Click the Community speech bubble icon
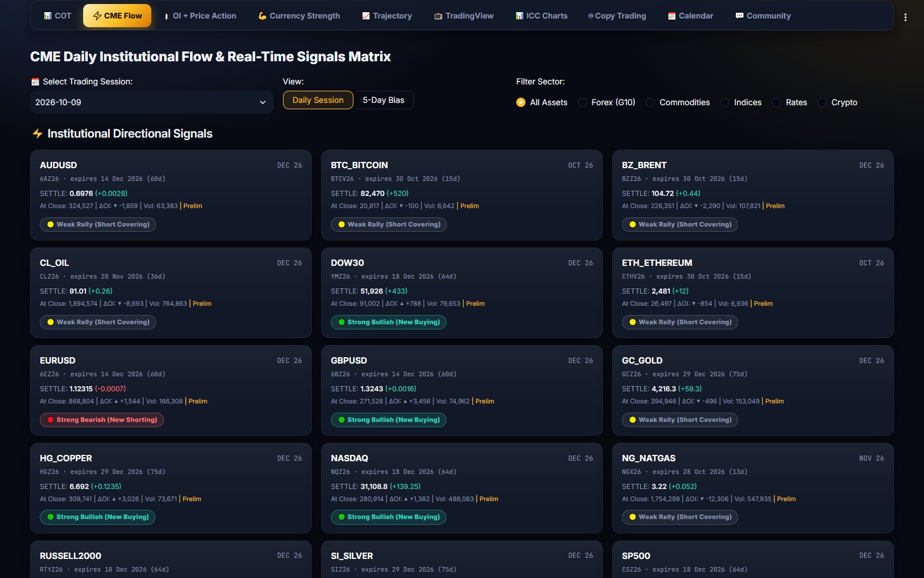The width and height of the screenshot is (924, 578). pos(739,16)
